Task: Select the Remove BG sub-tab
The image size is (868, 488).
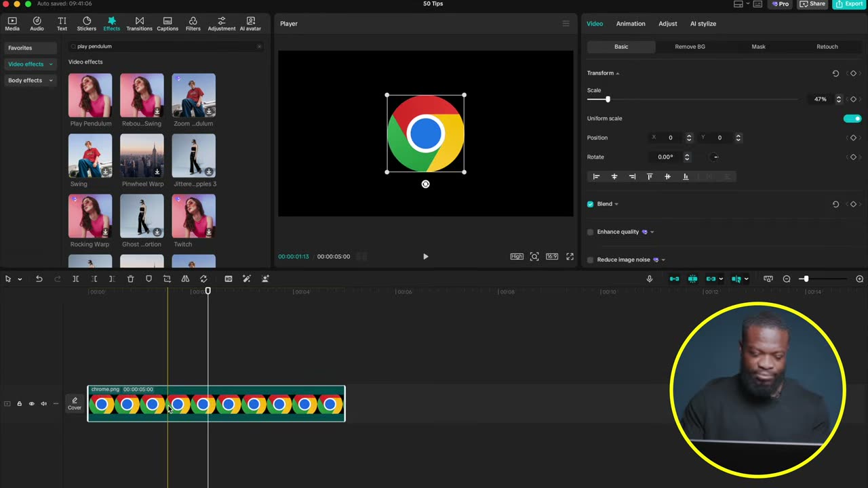Action: pyautogui.click(x=690, y=47)
